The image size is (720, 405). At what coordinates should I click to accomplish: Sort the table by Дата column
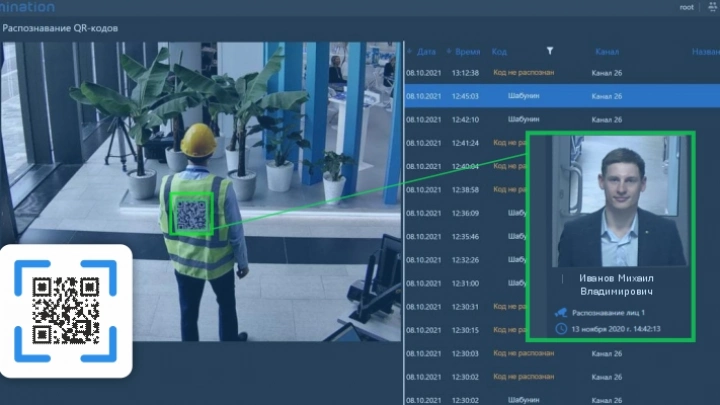point(427,50)
